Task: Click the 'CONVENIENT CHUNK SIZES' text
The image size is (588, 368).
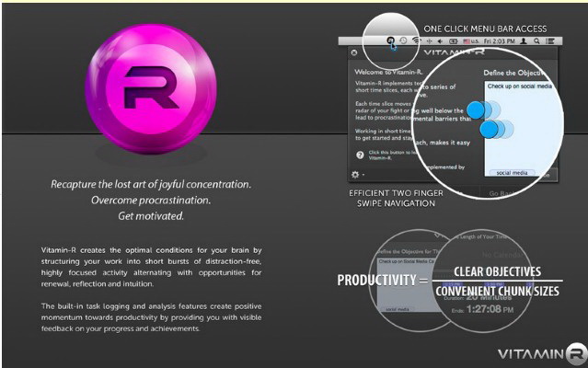Action: point(497,291)
